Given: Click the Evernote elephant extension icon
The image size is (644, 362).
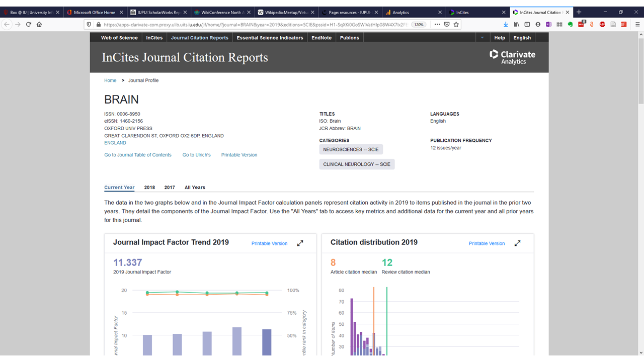Looking at the screenshot, I should 570,24.
